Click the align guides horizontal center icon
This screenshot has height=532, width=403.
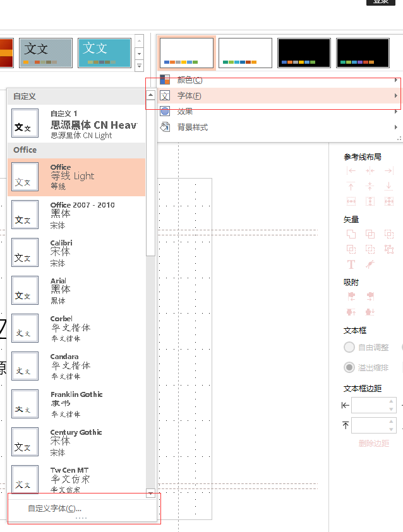(370, 170)
